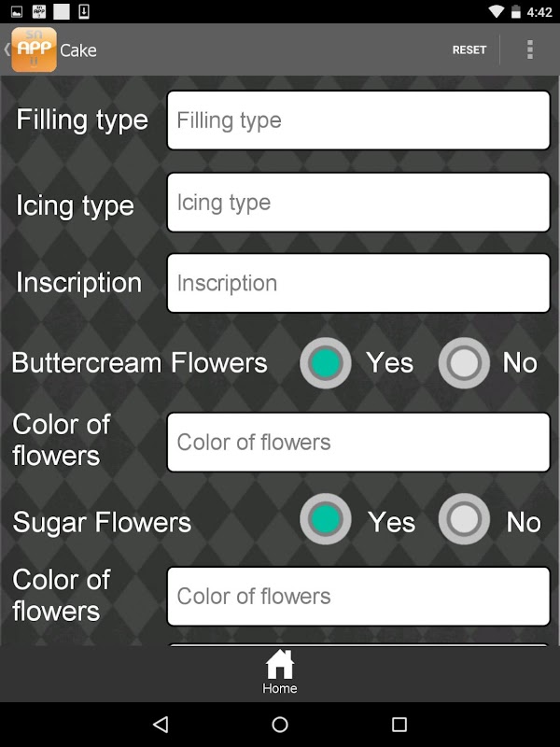Click into the Icing type field
The image size is (560, 747).
(x=358, y=203)
